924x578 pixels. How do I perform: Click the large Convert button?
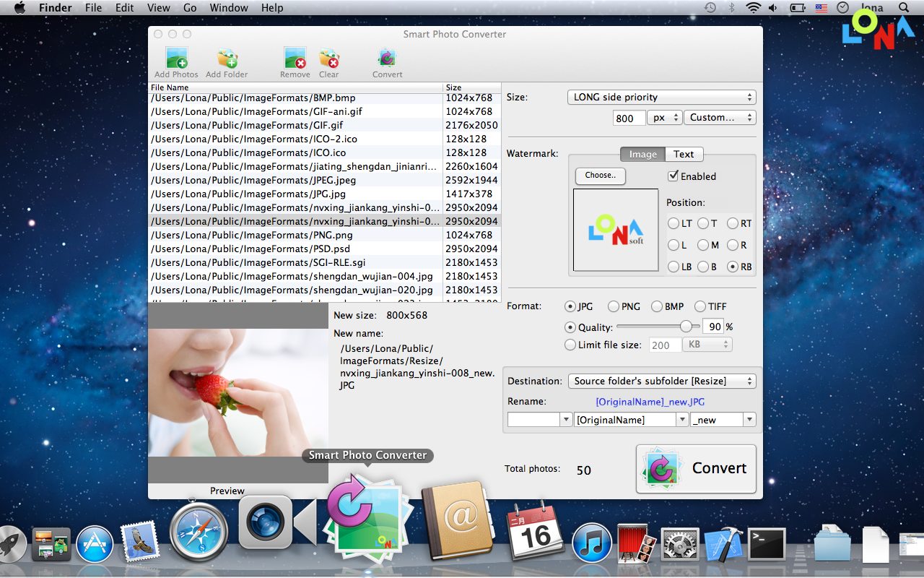pos(696,468)
